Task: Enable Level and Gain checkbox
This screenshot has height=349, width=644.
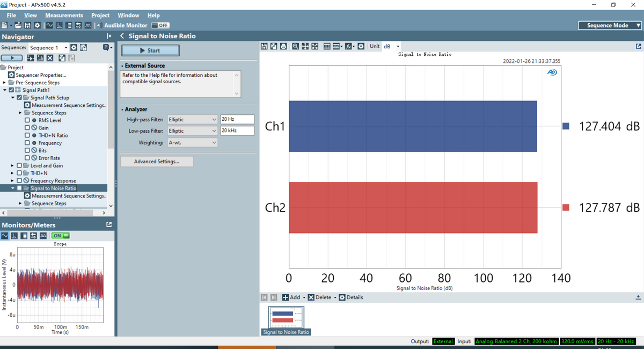Action: 19,165
